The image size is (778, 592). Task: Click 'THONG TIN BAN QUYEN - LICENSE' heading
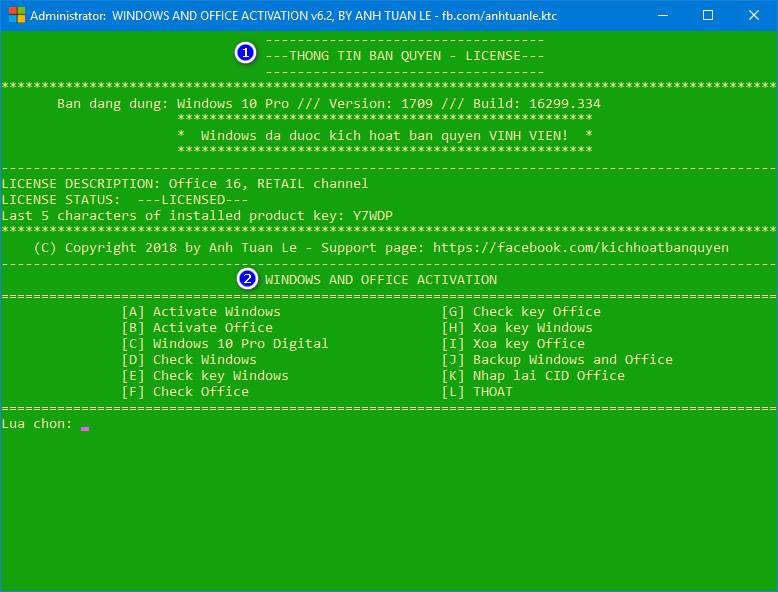(x=405, y=56)
